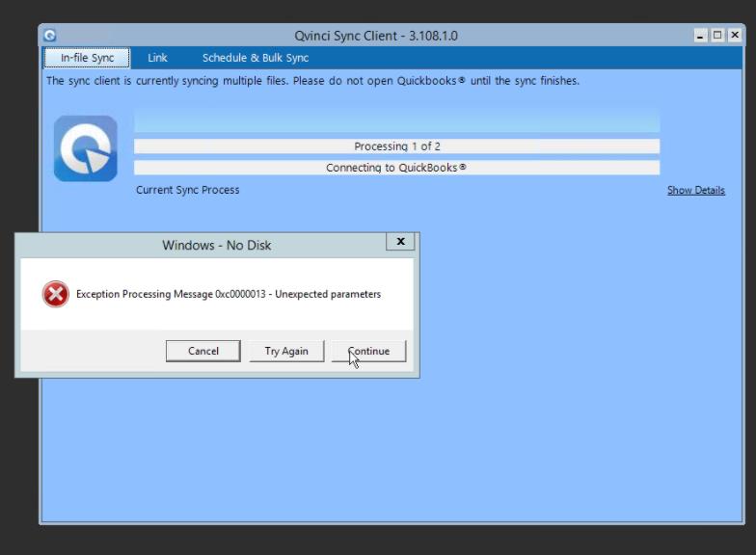The height and width of the screenshot is (555, 756).
Task: Switch to the In-file Sync tab
Action: point(87,58)
